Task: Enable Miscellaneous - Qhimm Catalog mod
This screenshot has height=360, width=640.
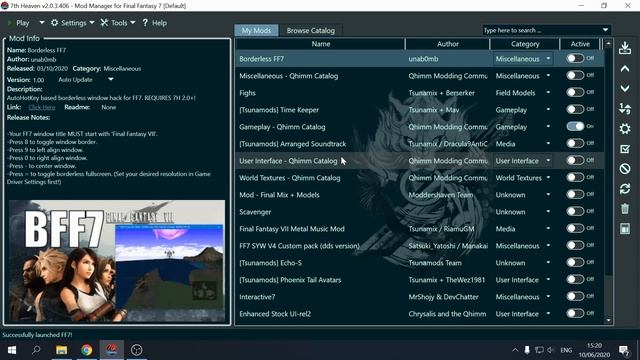Action: [x=575, y=76]
